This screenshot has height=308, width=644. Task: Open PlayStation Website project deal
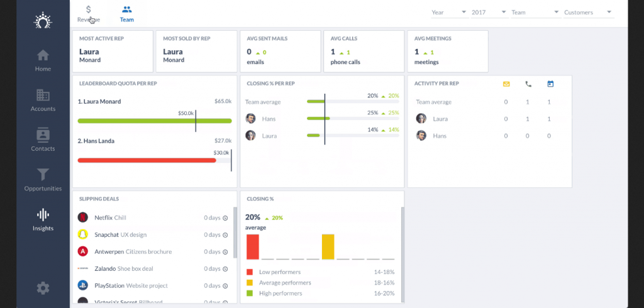[x=153, y=285]
